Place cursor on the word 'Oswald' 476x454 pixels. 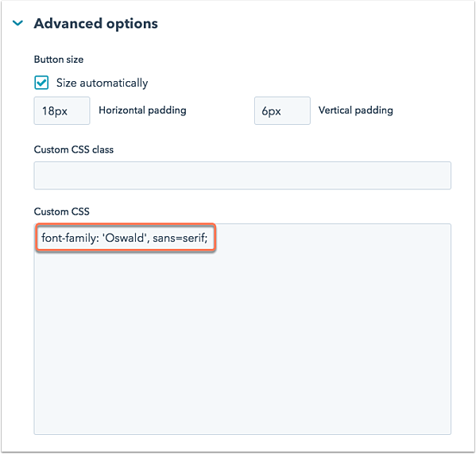(125, 238)
